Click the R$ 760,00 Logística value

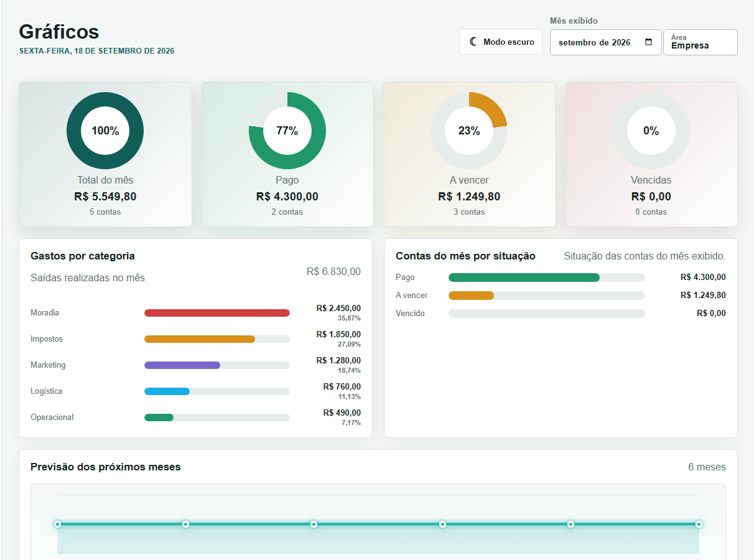pyautogui.click(x=342, y=386)
